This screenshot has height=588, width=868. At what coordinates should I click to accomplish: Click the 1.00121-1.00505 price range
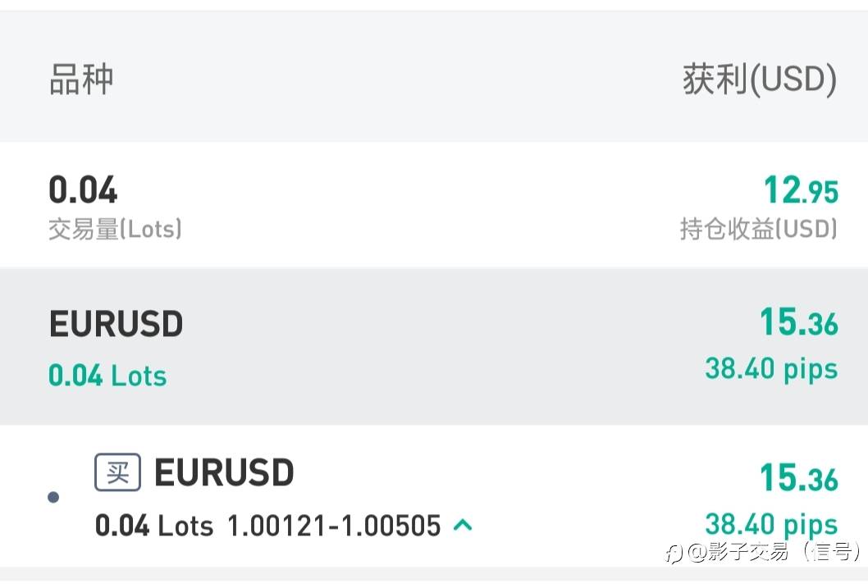click(x=334, y=525)
